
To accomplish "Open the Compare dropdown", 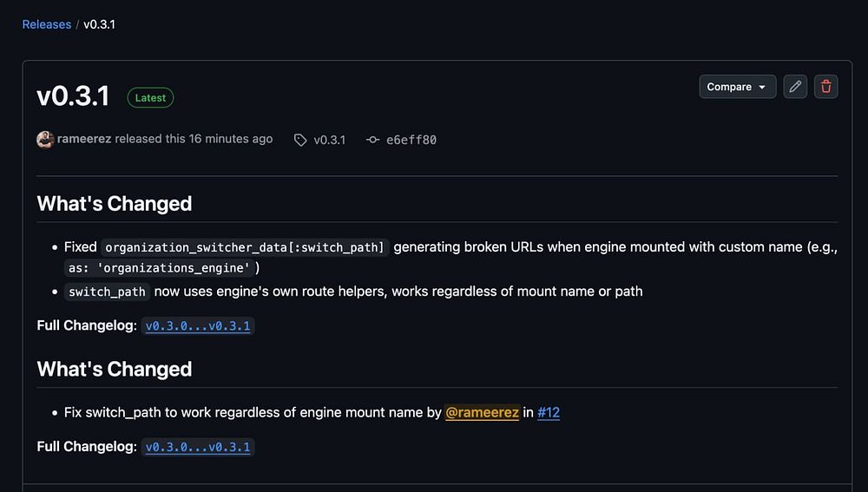I will pyautogui.click(x=737, y=87).
